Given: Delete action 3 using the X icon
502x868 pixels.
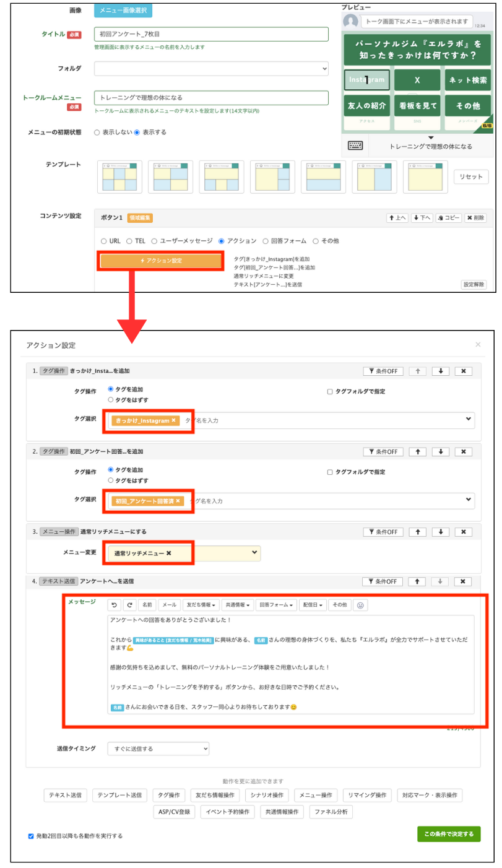Looking at the screenshot, I should tap(463, 532).
